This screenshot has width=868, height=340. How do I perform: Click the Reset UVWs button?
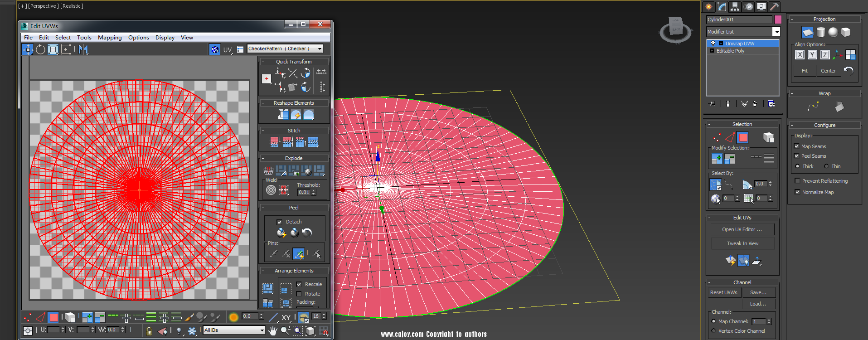tap(723, 292)
